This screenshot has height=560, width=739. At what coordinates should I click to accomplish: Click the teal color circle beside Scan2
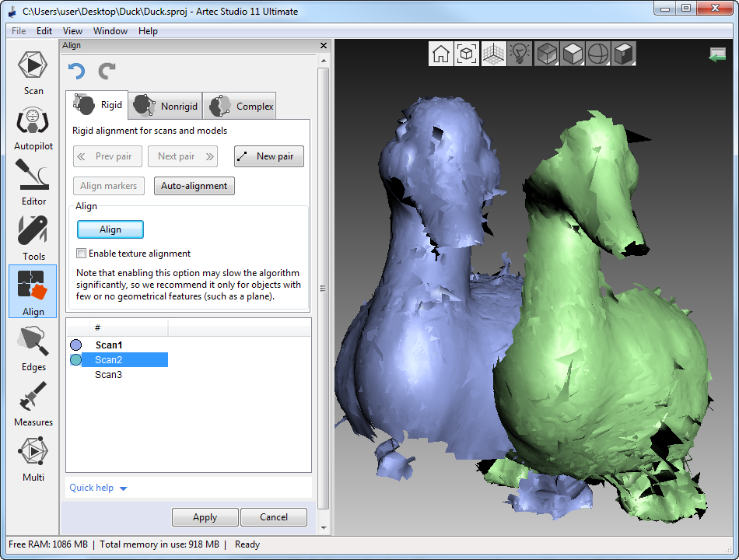[x=76, y=360]
